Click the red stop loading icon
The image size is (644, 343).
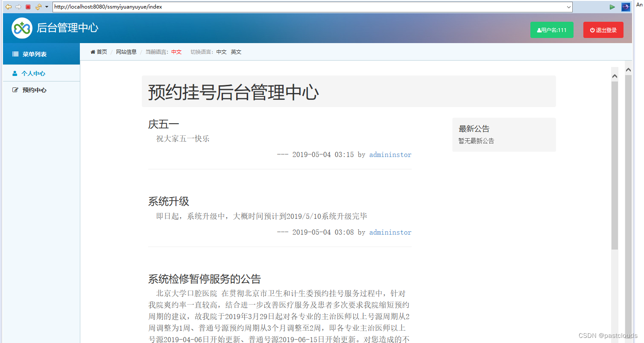point(28,7)
